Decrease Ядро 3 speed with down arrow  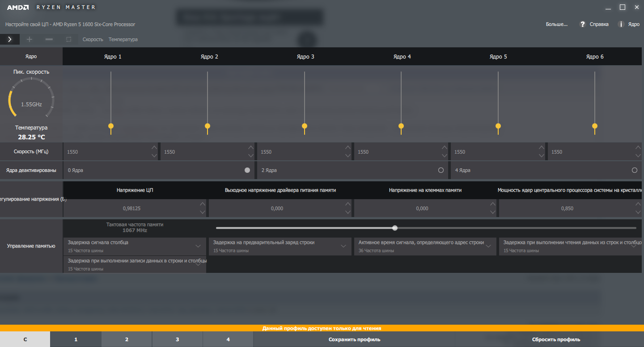coord(348,156)
